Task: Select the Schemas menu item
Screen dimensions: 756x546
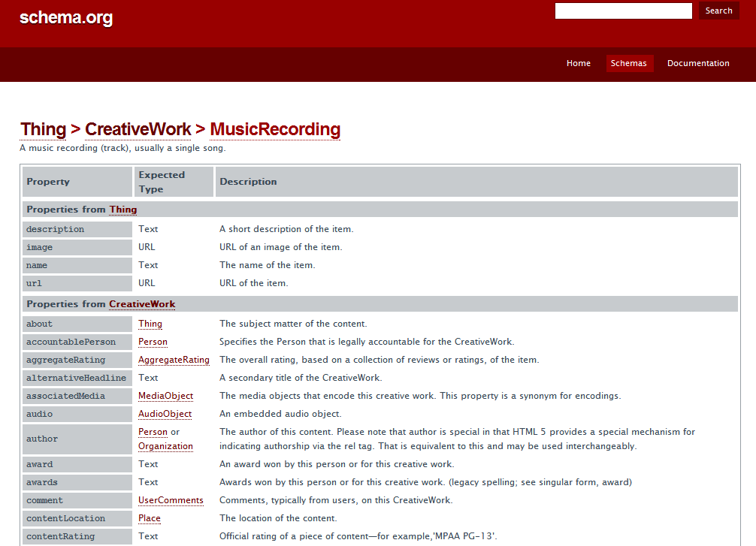Action: [630, 63]
